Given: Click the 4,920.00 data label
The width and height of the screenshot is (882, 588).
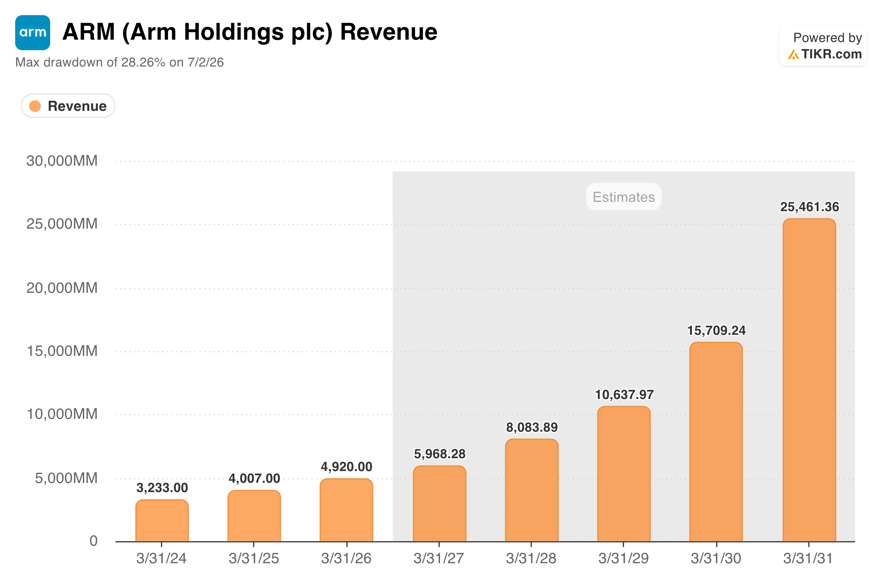Looking at the screenshot, I should 346,467.
